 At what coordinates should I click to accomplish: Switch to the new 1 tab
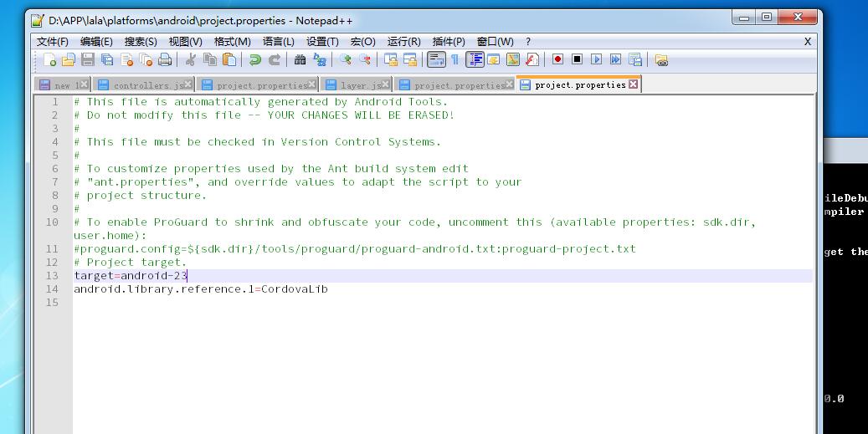pyautogui.click(x=62, y=84)
